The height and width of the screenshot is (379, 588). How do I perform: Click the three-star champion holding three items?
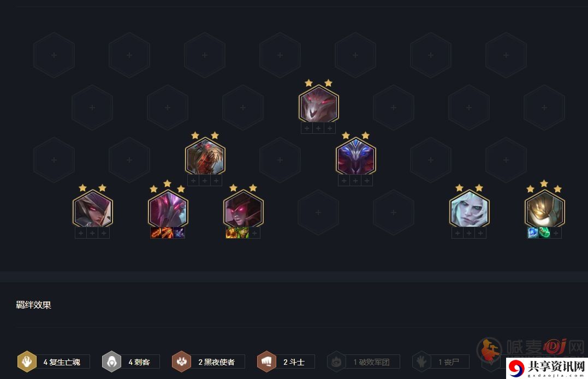click(x=168, y=209)
